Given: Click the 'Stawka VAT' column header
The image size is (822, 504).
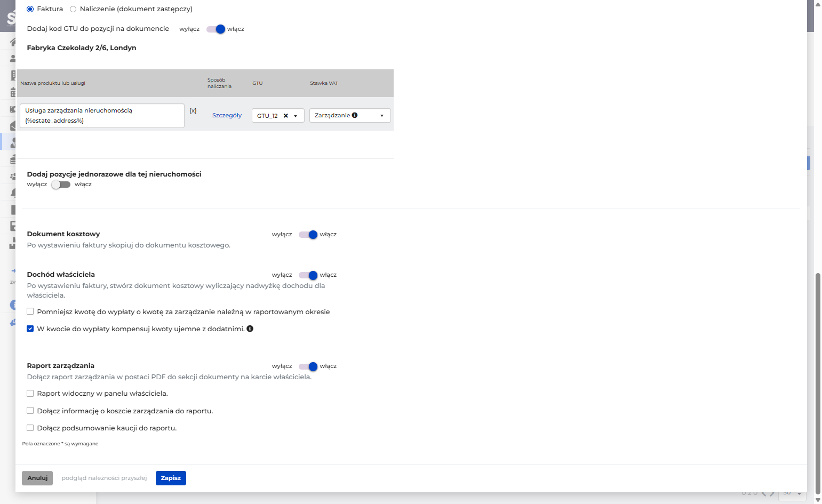Looking at the screenshot, I should [324, 83].
